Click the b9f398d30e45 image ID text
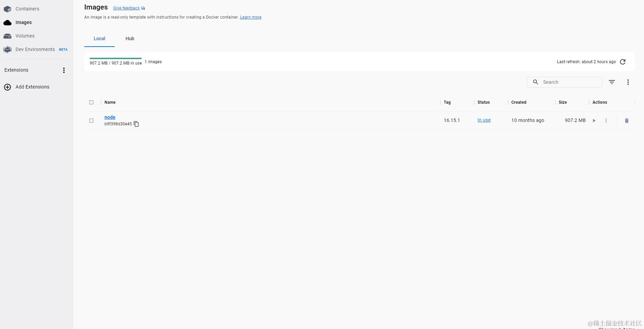 (118, 124)
